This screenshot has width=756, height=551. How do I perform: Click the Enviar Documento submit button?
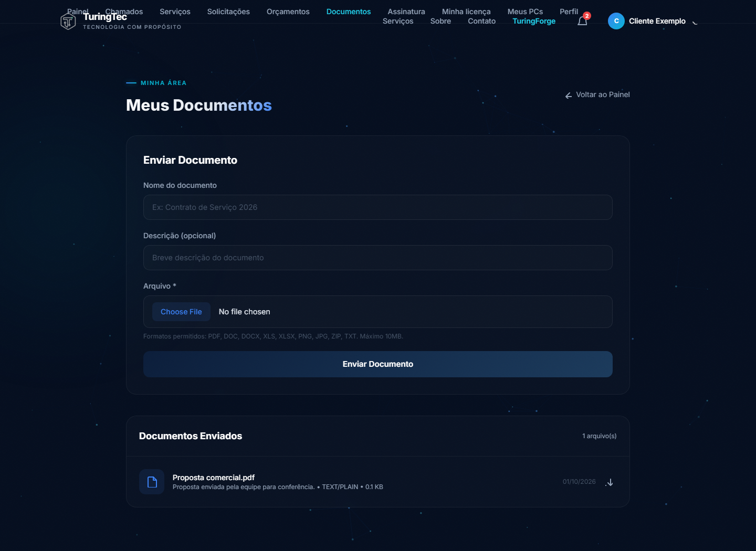(378, 364)
